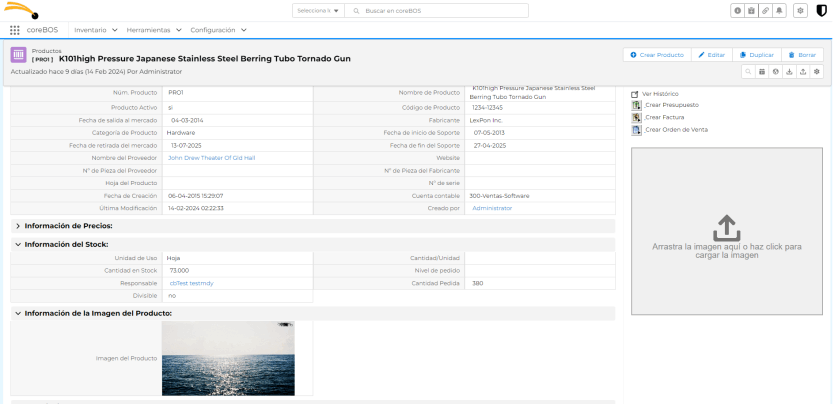Expand the Información de Precios section
Viewport: 838px width, 404px height.
18,226
